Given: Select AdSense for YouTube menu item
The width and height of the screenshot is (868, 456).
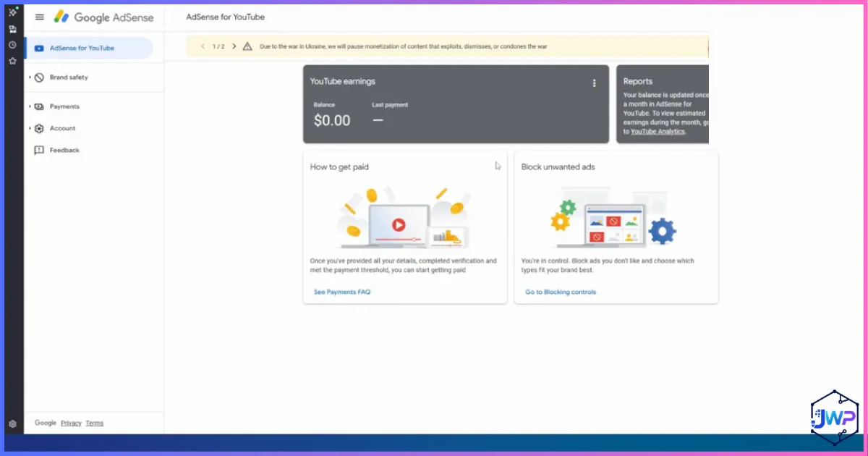Looking at the screenshot, I should click(89, 48).
